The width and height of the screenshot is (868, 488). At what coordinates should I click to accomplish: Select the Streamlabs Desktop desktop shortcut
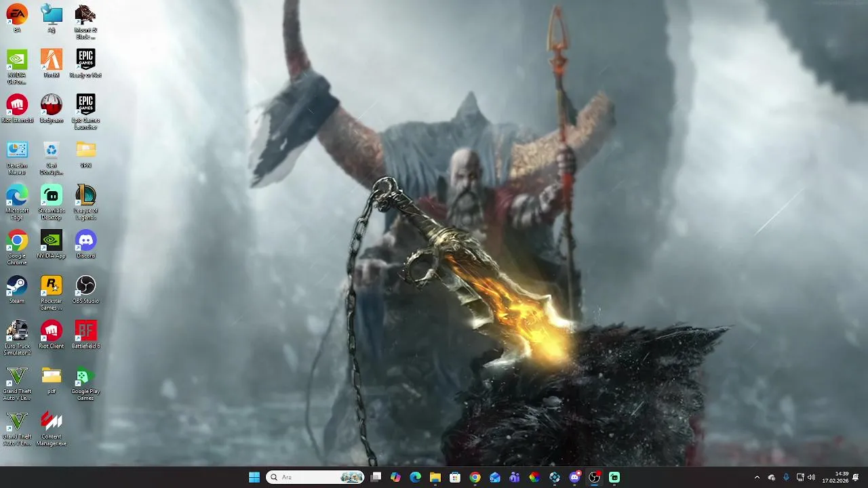(52, 202)
